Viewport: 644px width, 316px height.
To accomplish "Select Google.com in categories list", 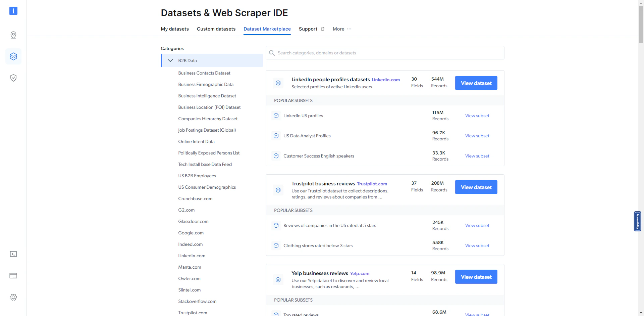I will point(191,233).
